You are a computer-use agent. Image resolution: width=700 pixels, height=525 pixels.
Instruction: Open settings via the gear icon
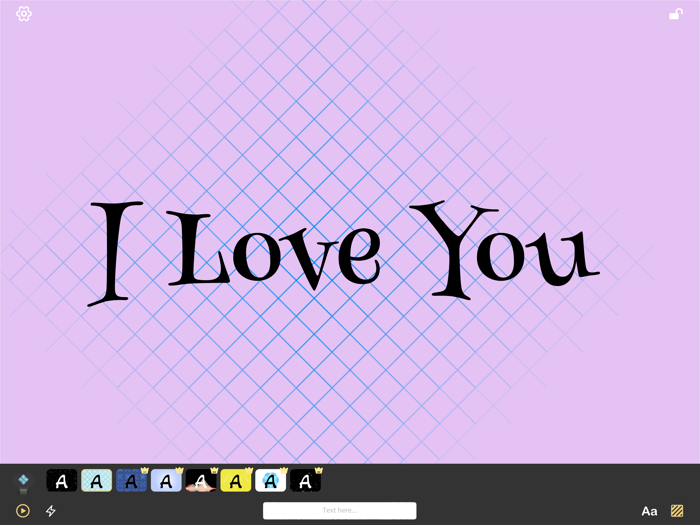(24, 14)
